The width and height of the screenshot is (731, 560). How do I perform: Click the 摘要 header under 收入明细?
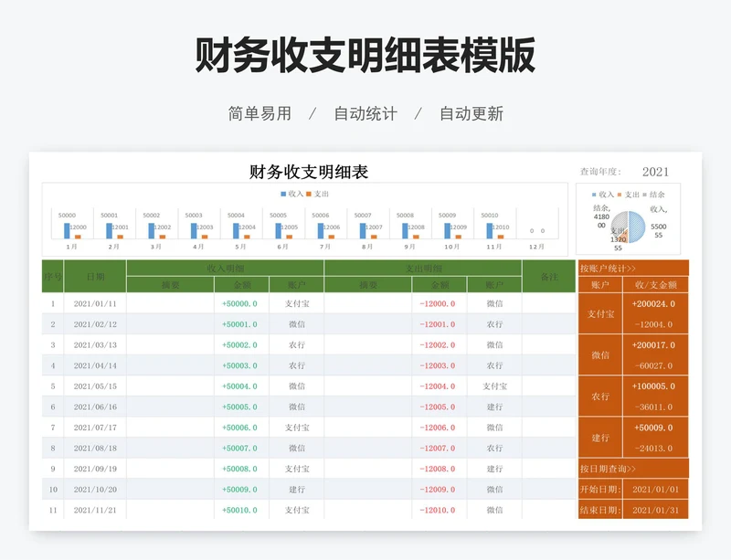point(170,284)
